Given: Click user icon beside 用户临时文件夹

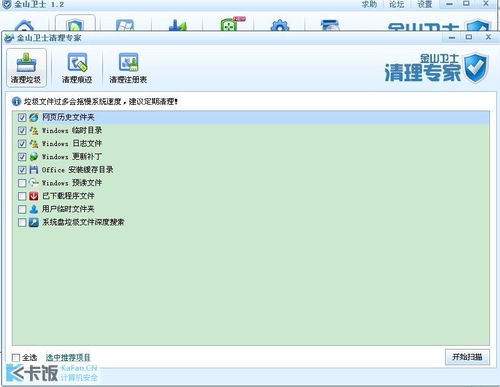Looking at the screenshot, I should point(34,209).
